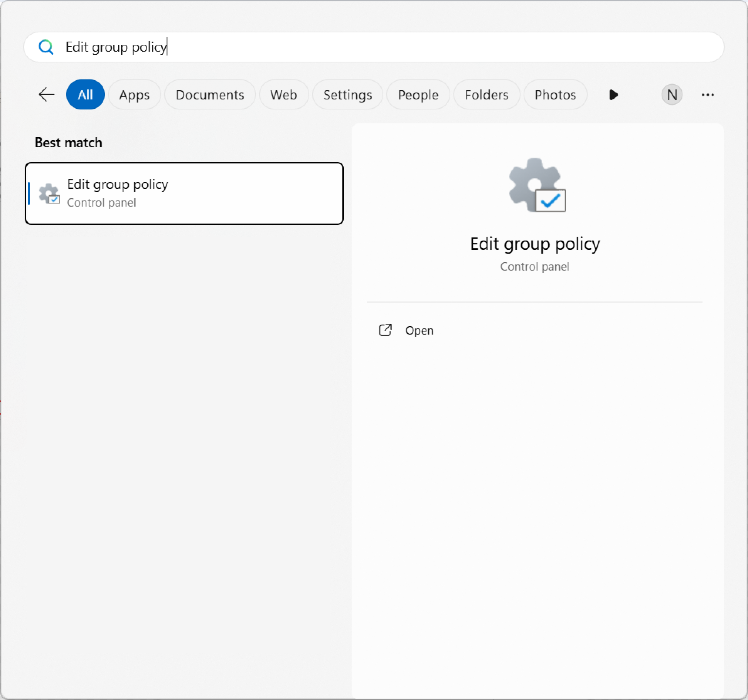Open the N account avatar
Image resolution: width=748 pixels, height=700 pixels.
[672, 94]
